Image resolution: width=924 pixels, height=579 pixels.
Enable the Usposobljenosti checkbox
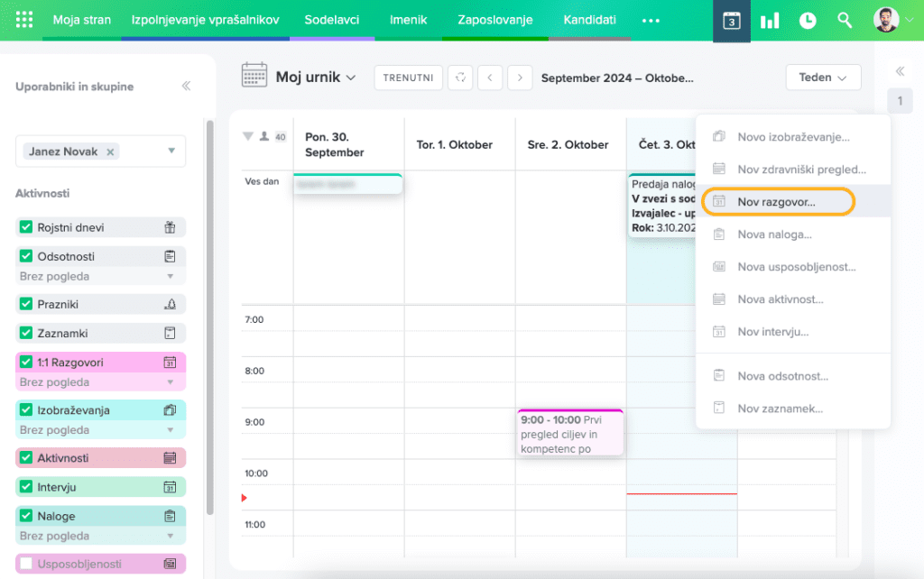coord(26,564)
